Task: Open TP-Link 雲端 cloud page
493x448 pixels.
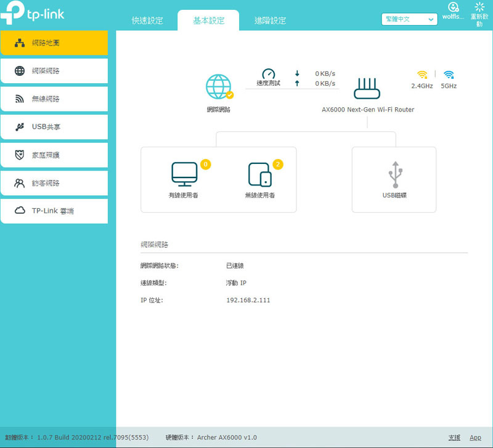Action: [54, 211]
